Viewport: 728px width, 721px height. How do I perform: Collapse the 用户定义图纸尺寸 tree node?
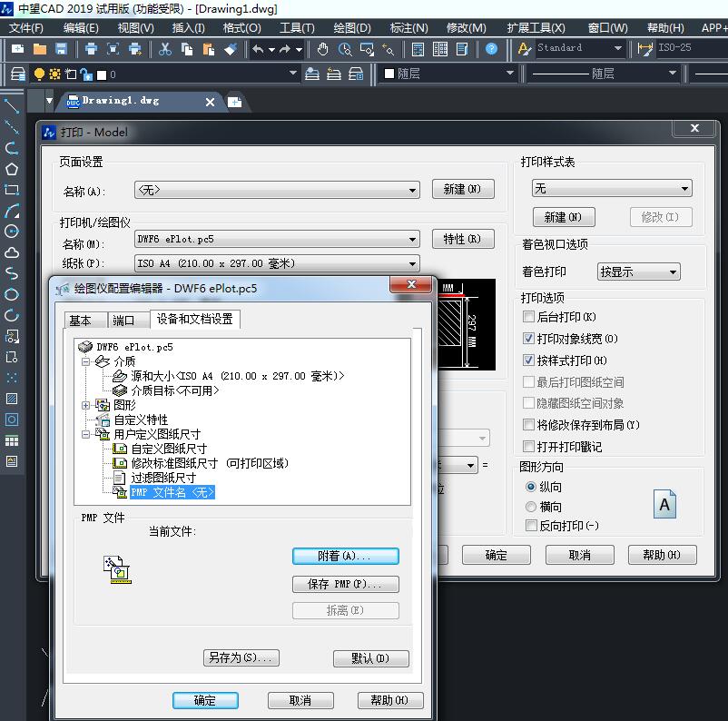(x=85, y=434)
